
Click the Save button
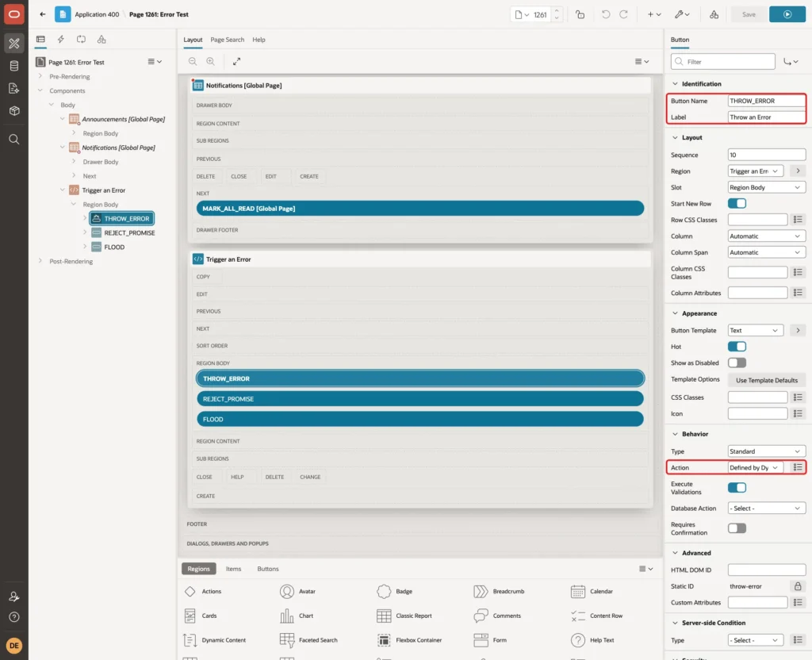pos(749,14)
